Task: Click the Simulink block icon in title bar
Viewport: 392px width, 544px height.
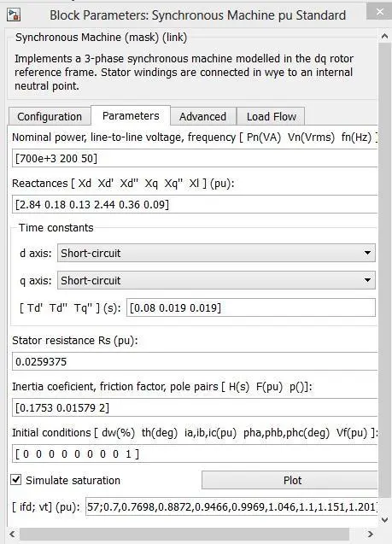Action: click(14, 15)
